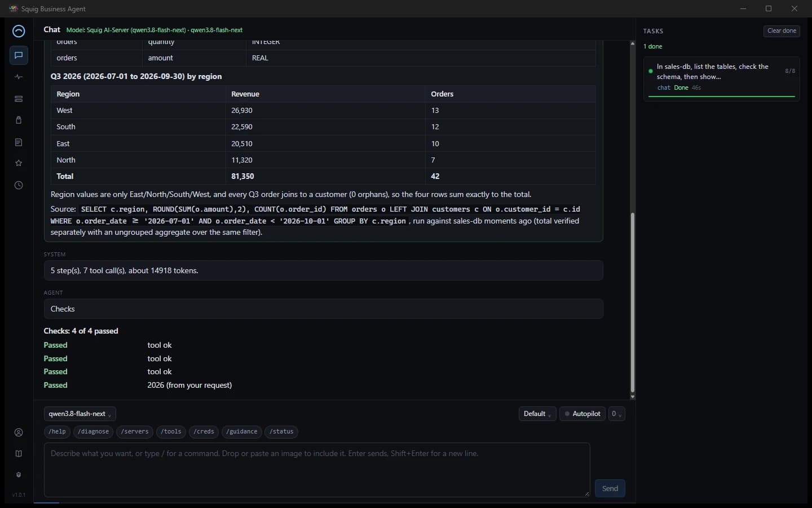Click the Revenue column header
812x508 pixels.
pos(325,94)
